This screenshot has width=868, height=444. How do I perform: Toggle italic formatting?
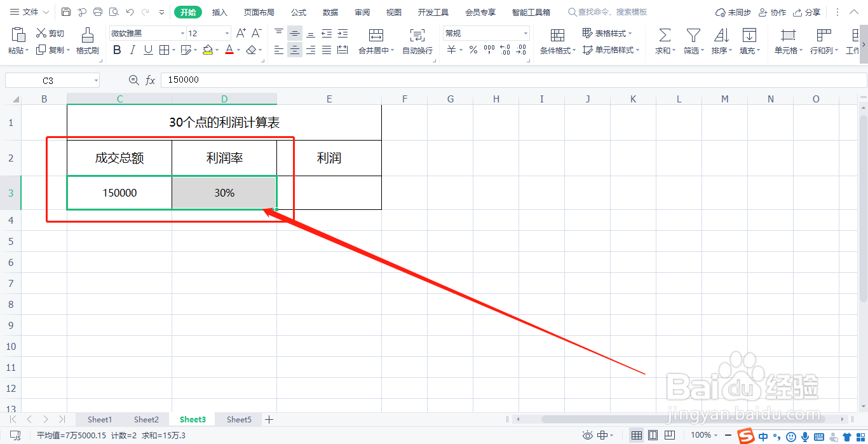pos(132,50)
